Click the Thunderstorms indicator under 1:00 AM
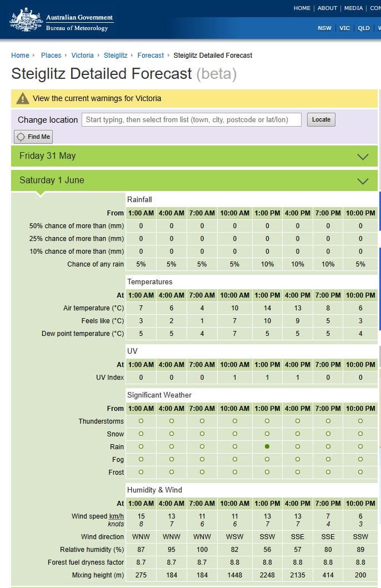 [x=141, y=421]
